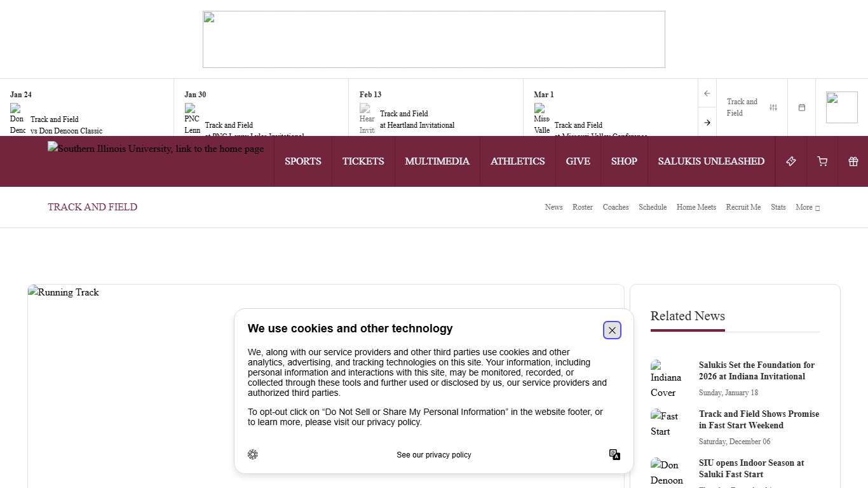This screenshot has height=488, width=868.
Task: Click See our privacy policy
Action: [x=434, y=455]
